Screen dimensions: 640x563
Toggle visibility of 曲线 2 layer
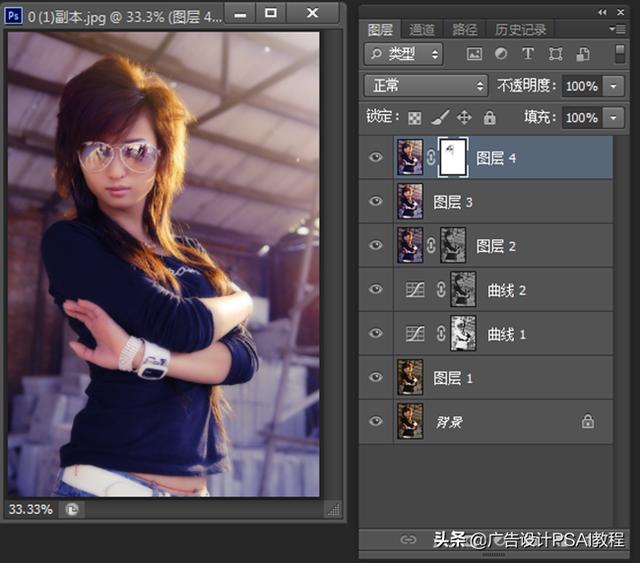(376, 290)
